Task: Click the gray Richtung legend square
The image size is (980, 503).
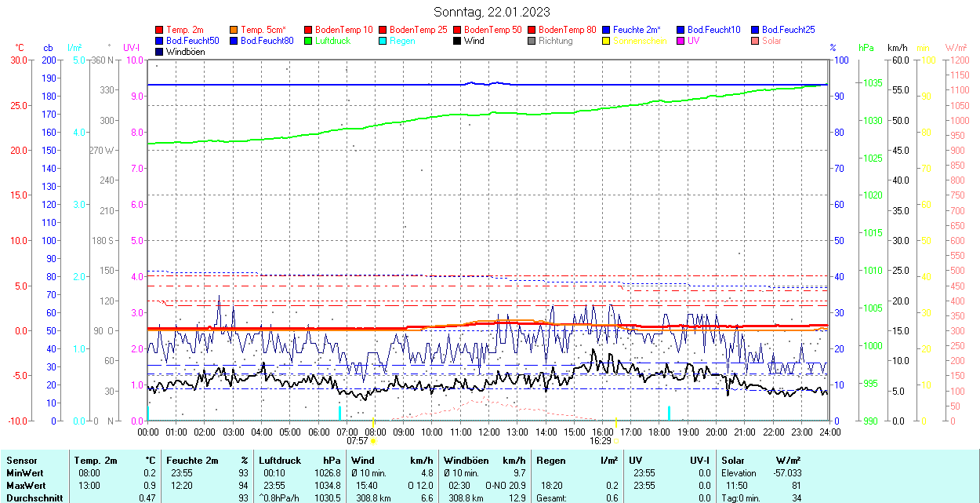Action: (x=532, y=41)
